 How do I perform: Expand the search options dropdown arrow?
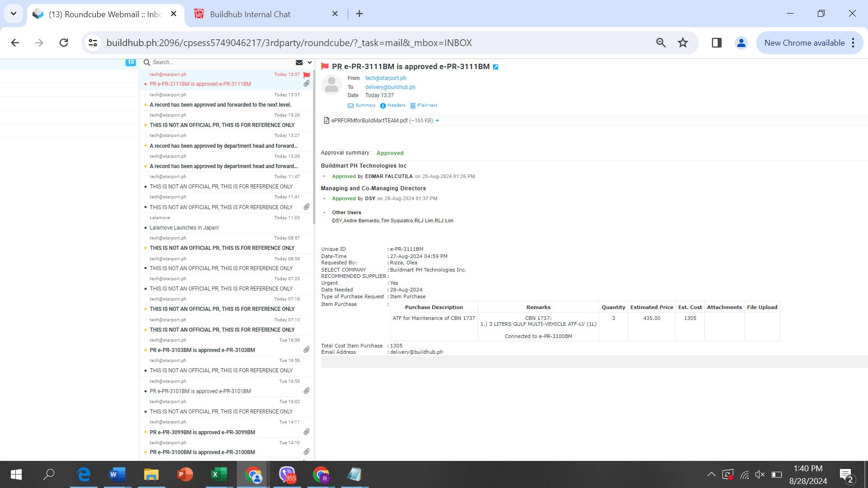[x=310, y=62]
